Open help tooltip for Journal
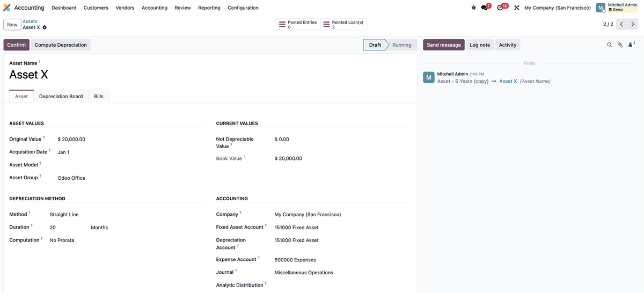 tap(236, 271)
